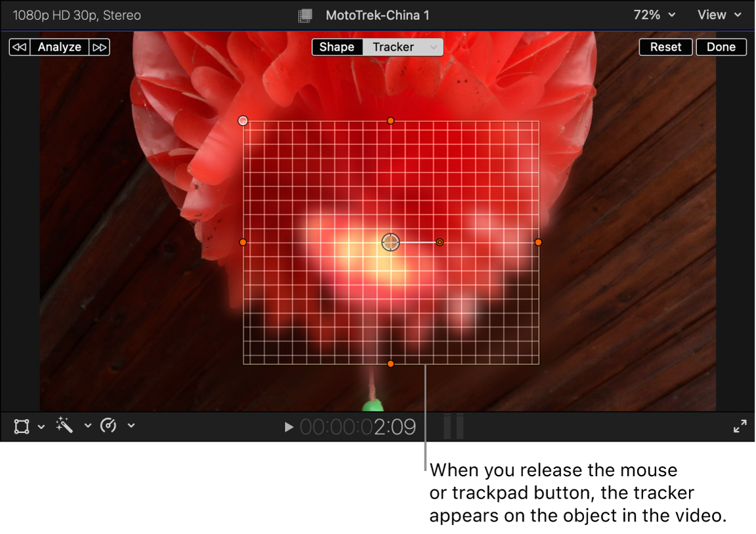756x534 pixels.
Task: Click the magic wand enhancements icon
Action: coord(64,425)
